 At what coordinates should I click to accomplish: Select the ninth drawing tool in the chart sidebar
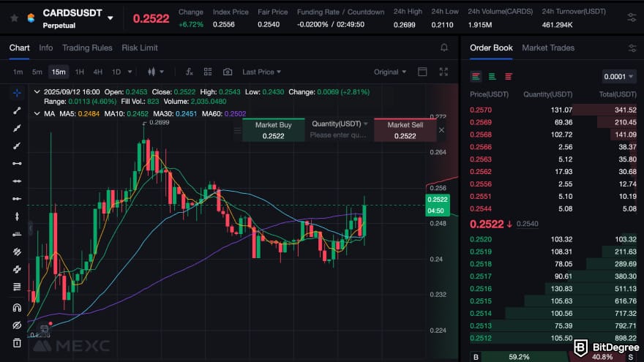pyautogui.click(x=17, y=234)
